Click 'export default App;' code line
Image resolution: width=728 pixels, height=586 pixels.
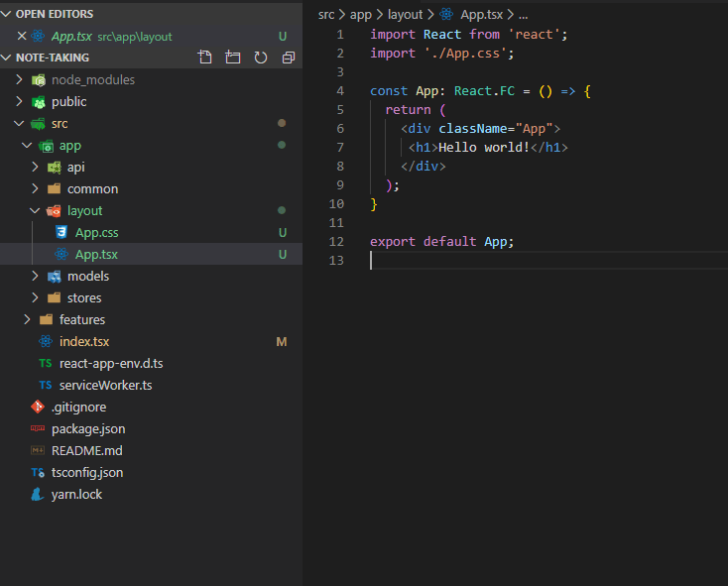[x=441, y=242]
